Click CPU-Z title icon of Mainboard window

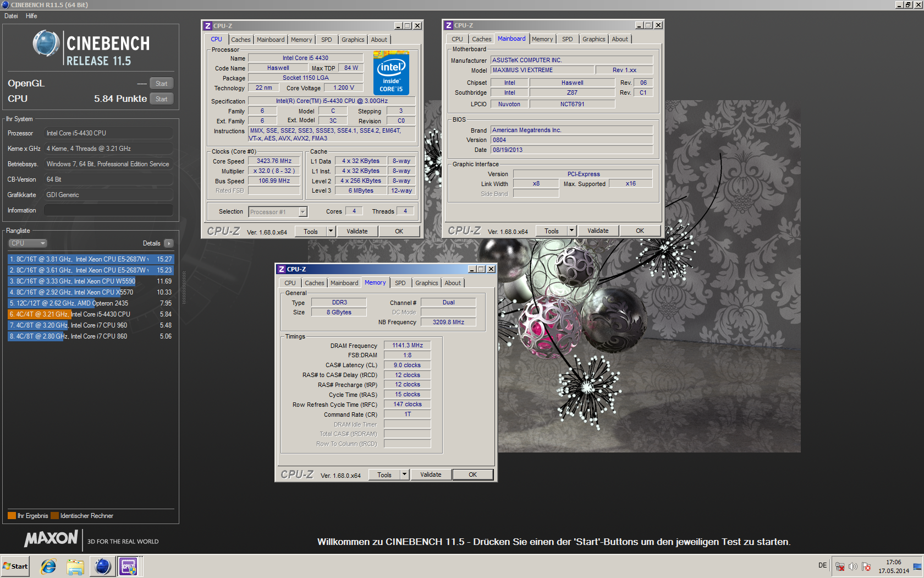449,25
